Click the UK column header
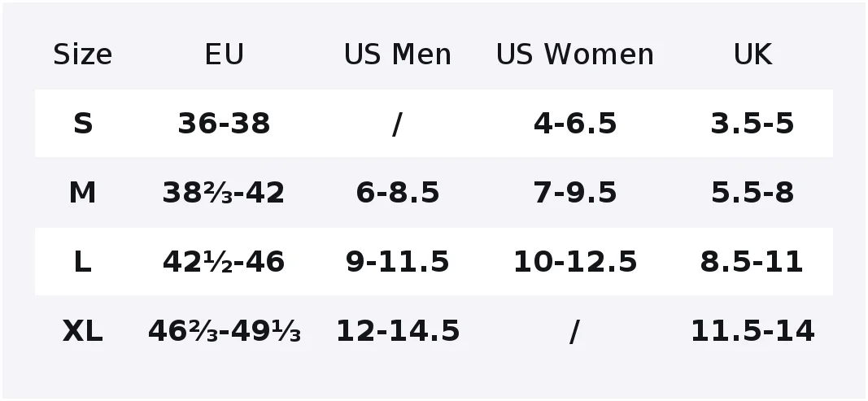 click(752, 54)
